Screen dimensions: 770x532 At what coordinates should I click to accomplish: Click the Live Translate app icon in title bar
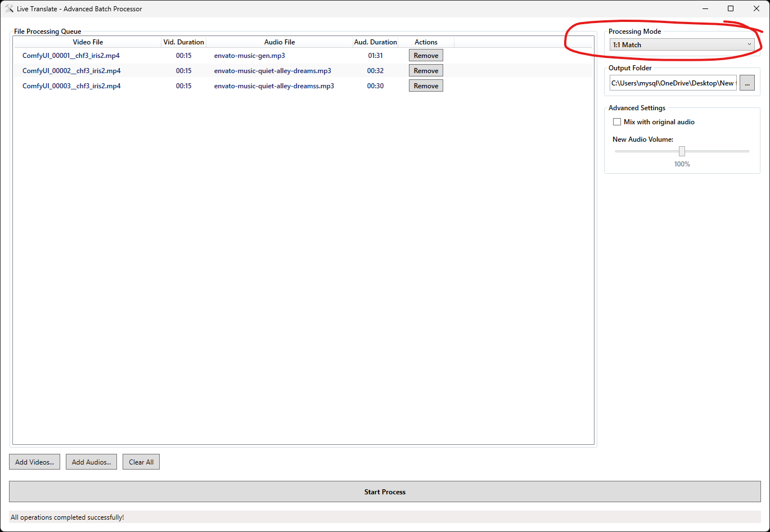point(9,8)
